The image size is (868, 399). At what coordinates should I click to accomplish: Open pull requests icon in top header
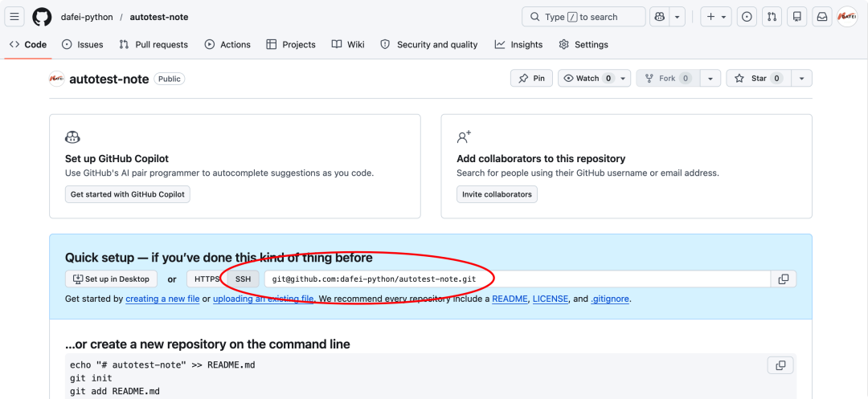(x=772, y=17)
